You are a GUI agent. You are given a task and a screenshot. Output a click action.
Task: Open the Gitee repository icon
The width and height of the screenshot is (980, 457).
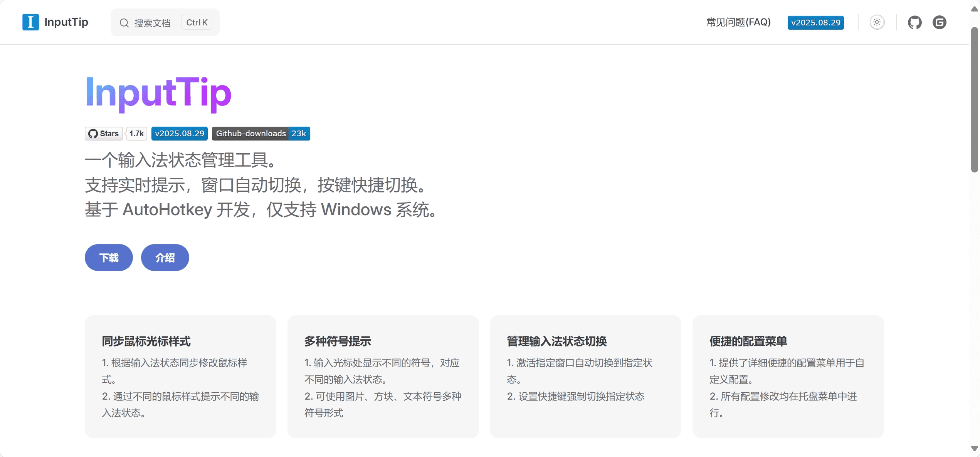(x=940, y=22)
